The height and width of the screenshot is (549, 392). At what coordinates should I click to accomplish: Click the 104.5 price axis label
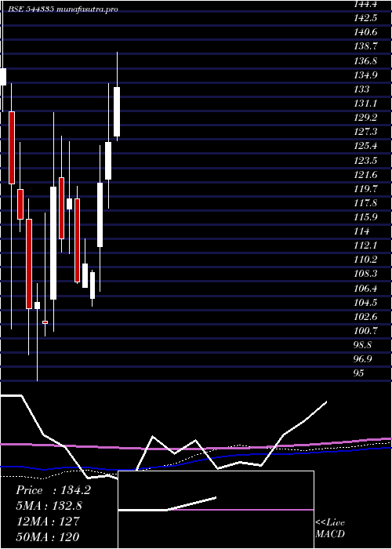click(x=366, y=302)
